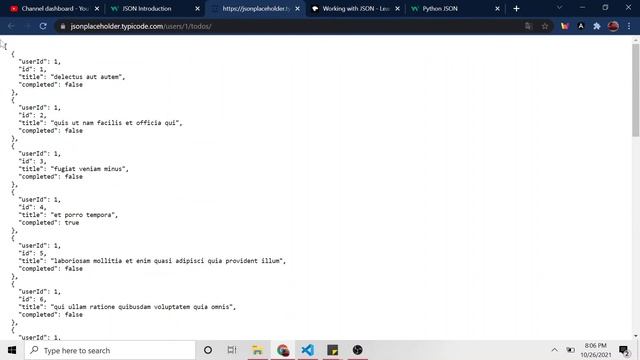
Task: Go back with the browser back arrow
Action: 11,26
